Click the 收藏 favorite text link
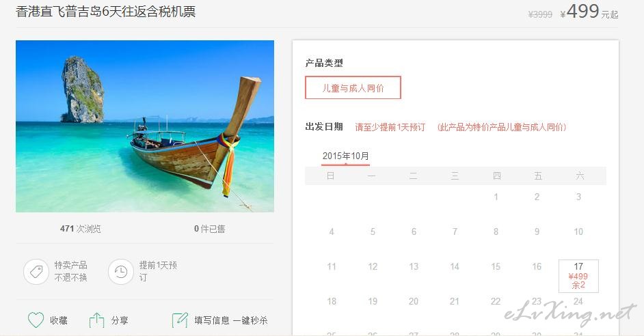 coord(58,320)
